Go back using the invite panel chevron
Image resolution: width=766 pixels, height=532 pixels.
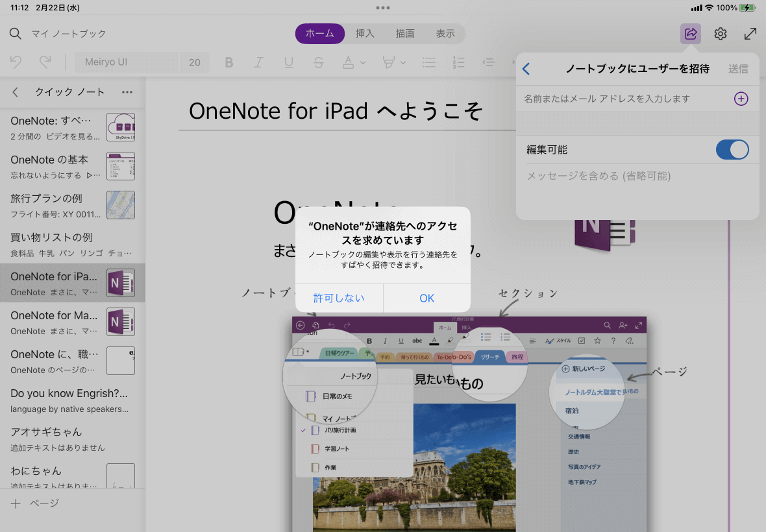coord(526,69)
